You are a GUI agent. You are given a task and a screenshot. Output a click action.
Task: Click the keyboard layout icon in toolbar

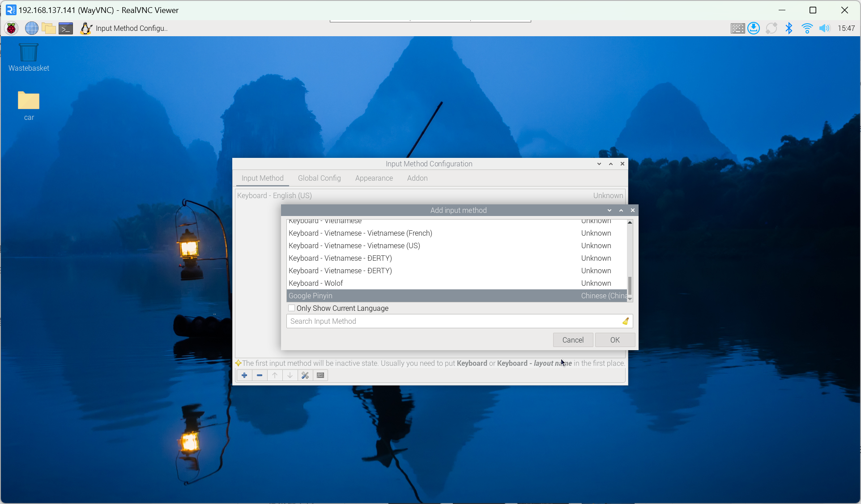[320, 375]
